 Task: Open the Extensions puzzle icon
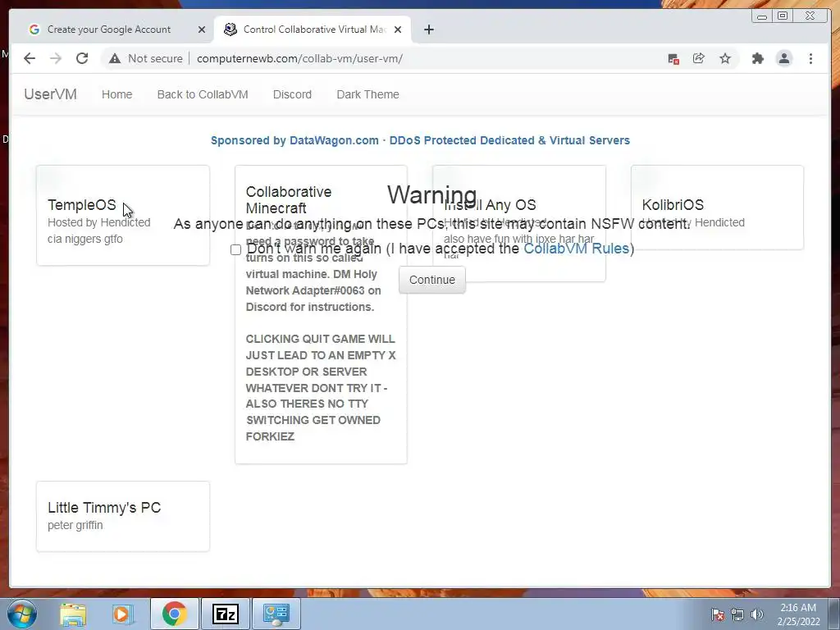757,58
